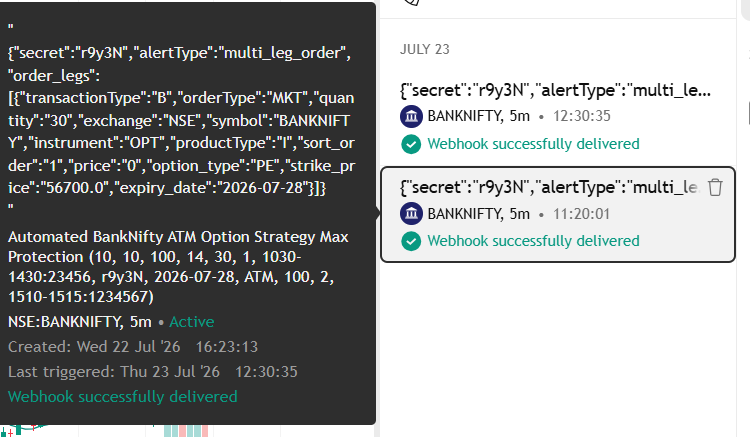Click the alert log scrollbar at right edge
The width and height of the screenshot is (750, 437).
(747, 113)
